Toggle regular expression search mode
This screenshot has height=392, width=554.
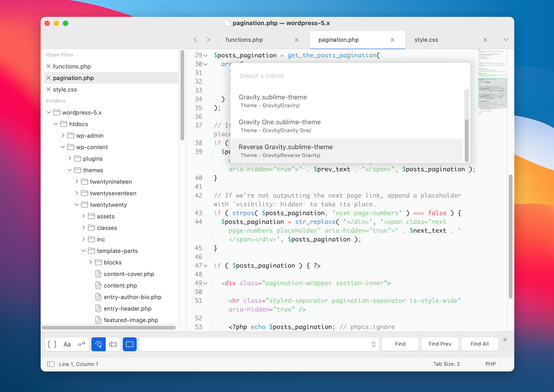(52, 344)
